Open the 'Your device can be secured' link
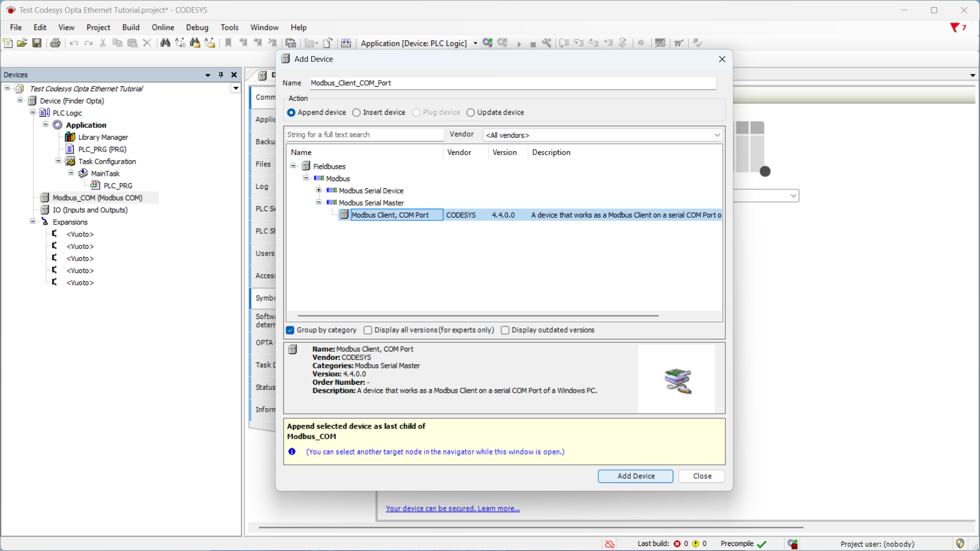The height and width of the screenshot is (551, 980). [x=452, y=509]
